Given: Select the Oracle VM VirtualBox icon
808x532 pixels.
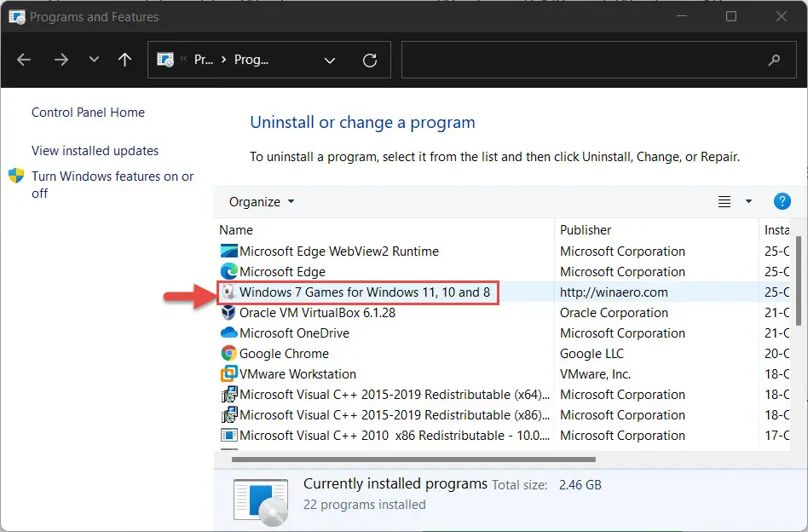Looking at the screenshot, I should [x=228, y=312].
